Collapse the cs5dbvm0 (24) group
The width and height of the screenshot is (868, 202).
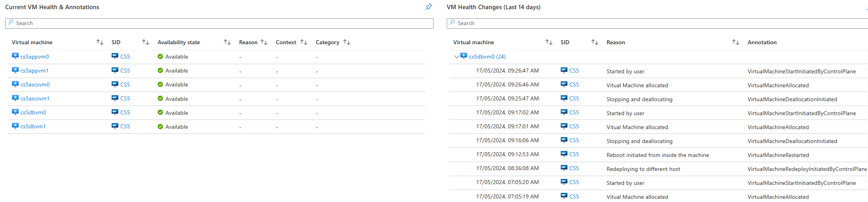[457, 57]
